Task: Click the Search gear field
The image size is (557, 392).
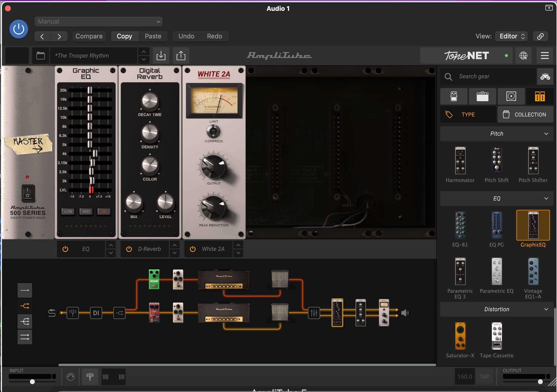Action: [x=488, y=77]
